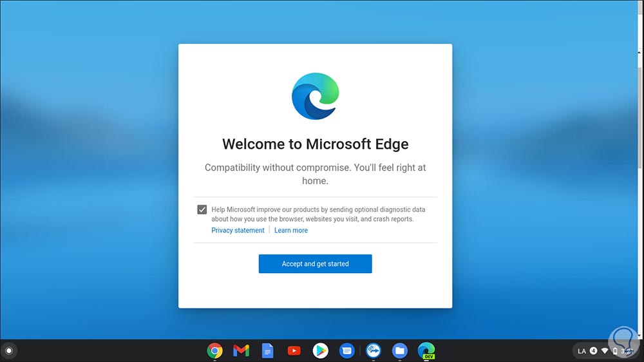Viewport: 644px width, 362px height.
Task: Click the battery status icon
Action: 615,351
